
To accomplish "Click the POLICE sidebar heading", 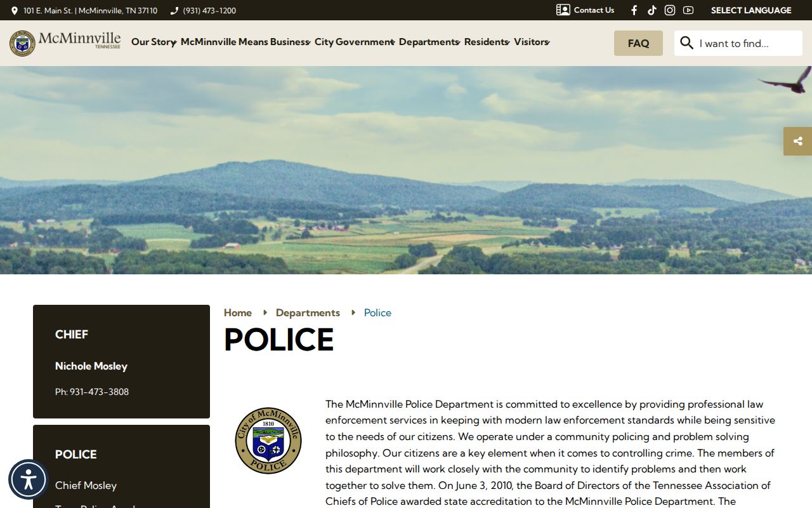I will tap(76, 455).
